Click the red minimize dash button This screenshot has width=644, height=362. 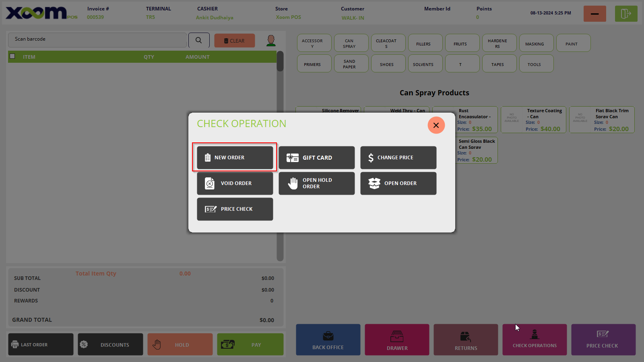tap(594, 14)
